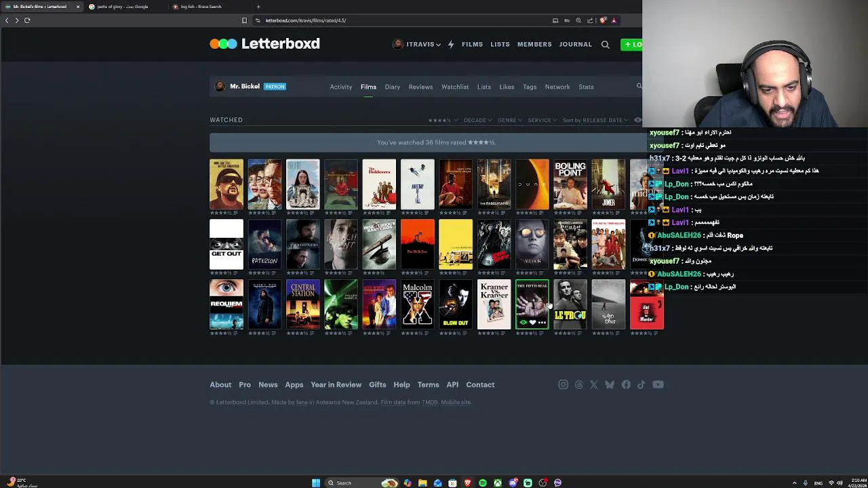The image size is (868, 488).
Task: Reload the page with refresh icon
Action: pyautogui.click(x=27, y=20)
